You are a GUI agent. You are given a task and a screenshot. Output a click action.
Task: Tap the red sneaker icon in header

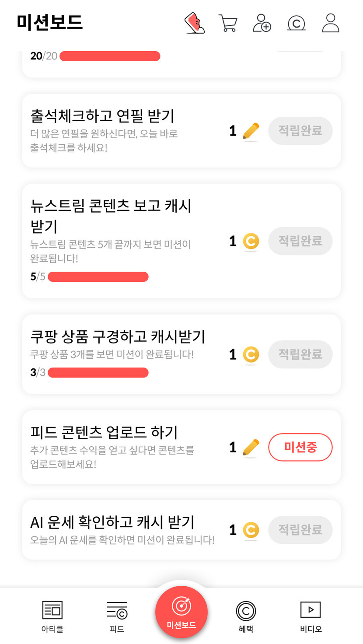click(x=195, y=23)
